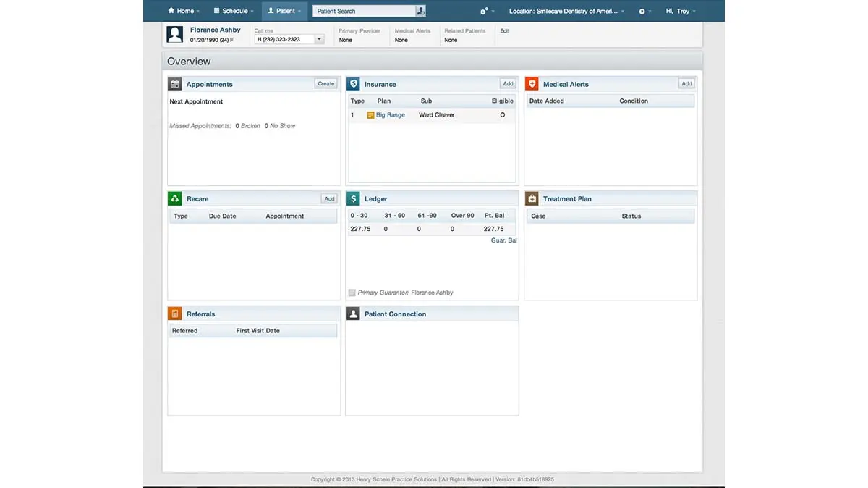Click the Ledger dollar sign icon
The width and height of the screenshot is (868, 488).
[x=353, y=198]
